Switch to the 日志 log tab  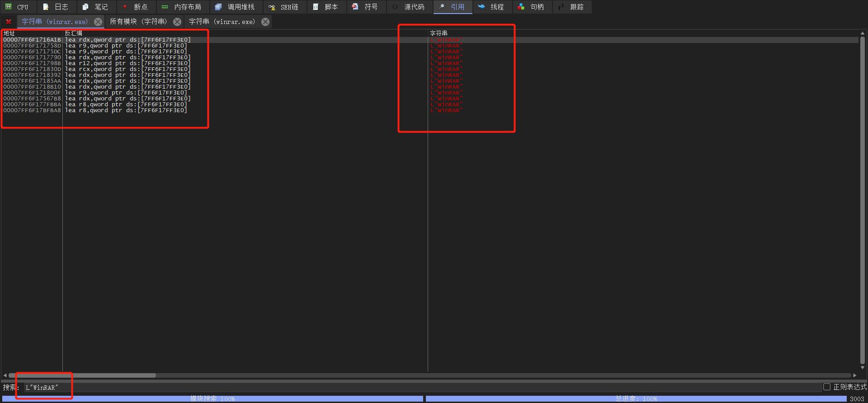[x=56, y=7]
